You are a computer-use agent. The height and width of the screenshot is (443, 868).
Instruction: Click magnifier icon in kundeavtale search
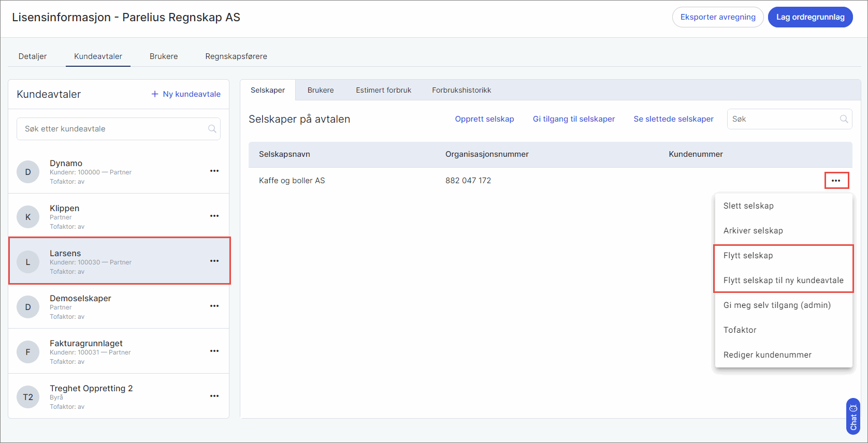point(212,129)
